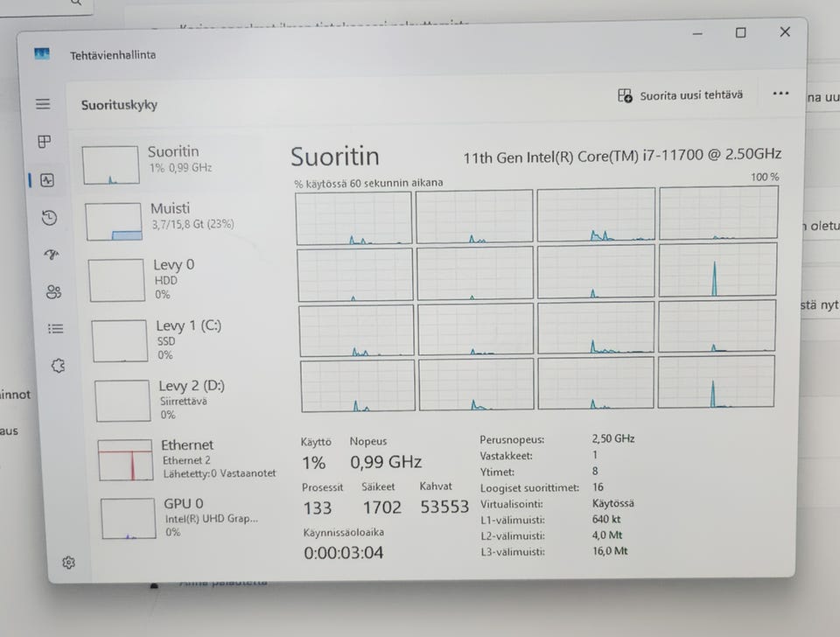This screenshot has width=840, height=637.
Task: Maximize the Tehtävienhallinta window
Action: coord(740,32)
